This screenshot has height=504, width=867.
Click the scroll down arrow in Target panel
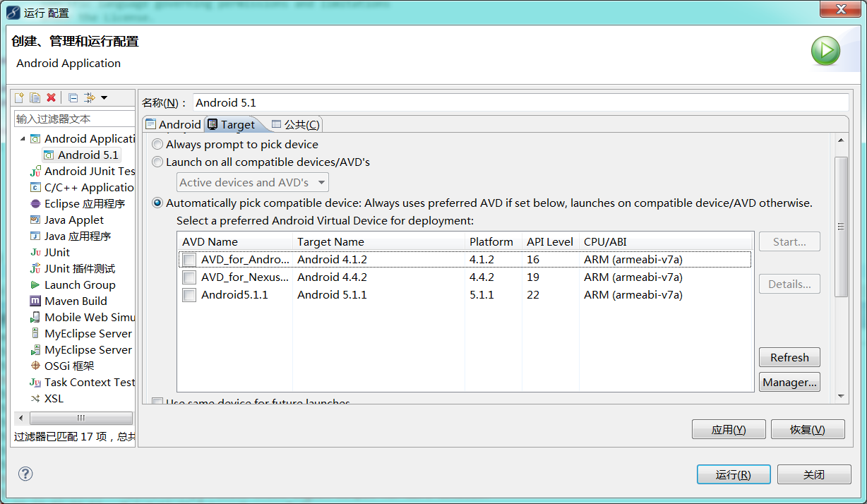[840, 396]
